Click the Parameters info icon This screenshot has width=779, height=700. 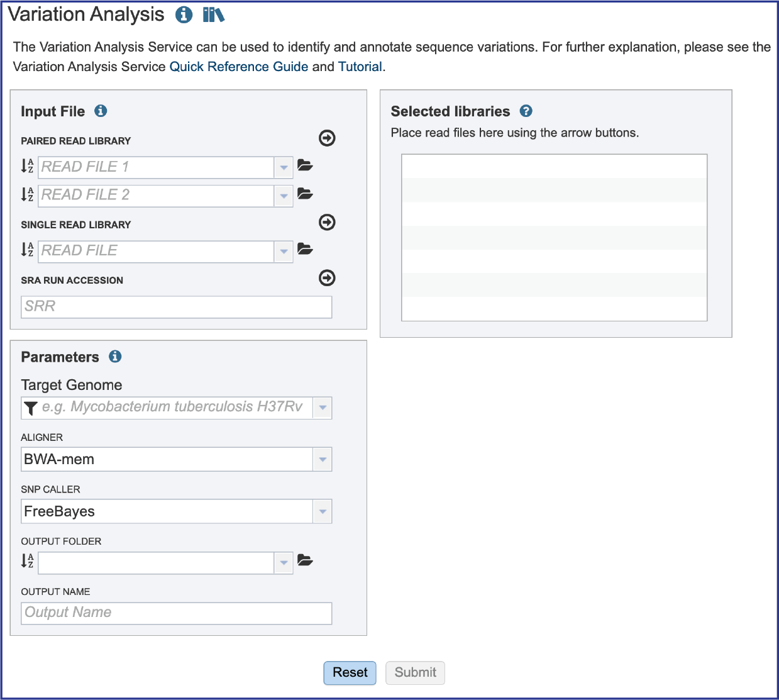pyautogui.click(x=115, y=357)
